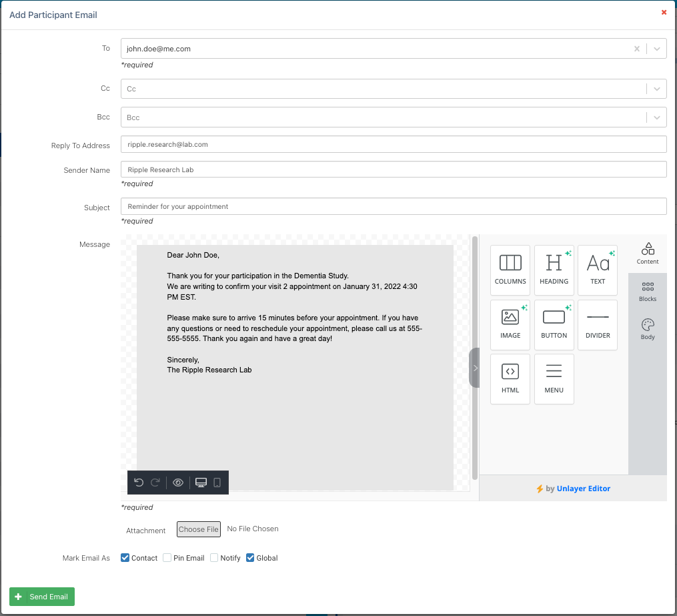Click the Send Email button
The image size is (677, 616).
coord(42,597)
